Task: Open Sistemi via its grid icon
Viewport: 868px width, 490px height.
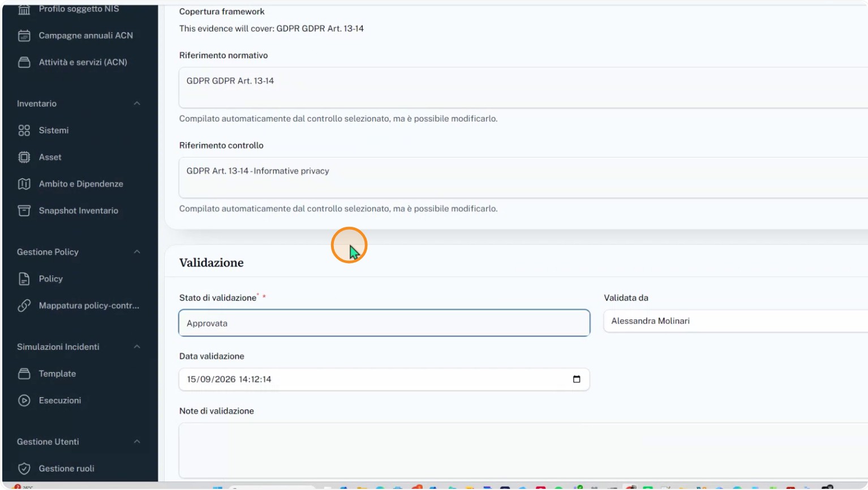Action: point(24,131)
